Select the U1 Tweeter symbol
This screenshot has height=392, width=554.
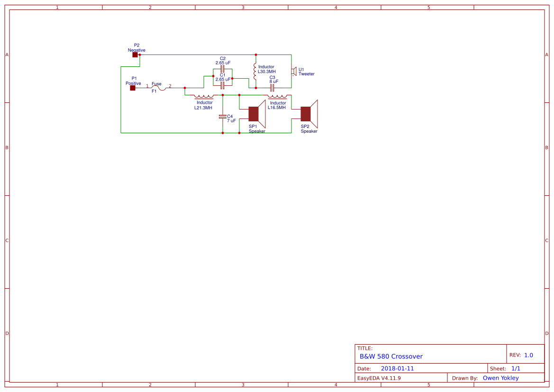[x=294, y=72]
